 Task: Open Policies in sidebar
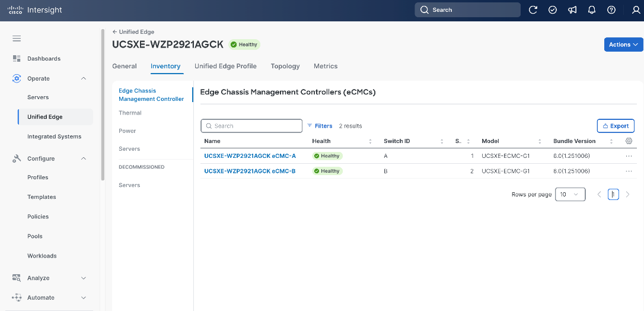click(x=38, y=217)
